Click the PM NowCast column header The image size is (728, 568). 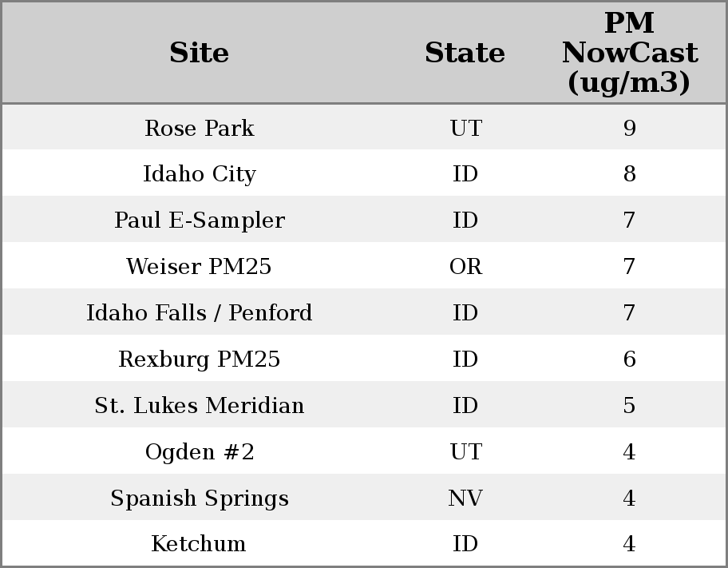click(629, 53)
